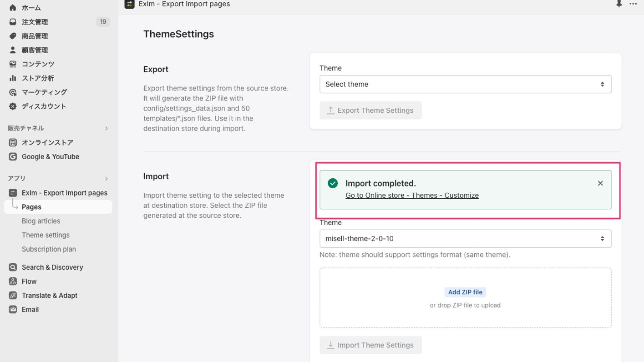The width and height of the screenshot is (644, 362).
Task: Click the アプリ section label
Action: tap(17, 178)
